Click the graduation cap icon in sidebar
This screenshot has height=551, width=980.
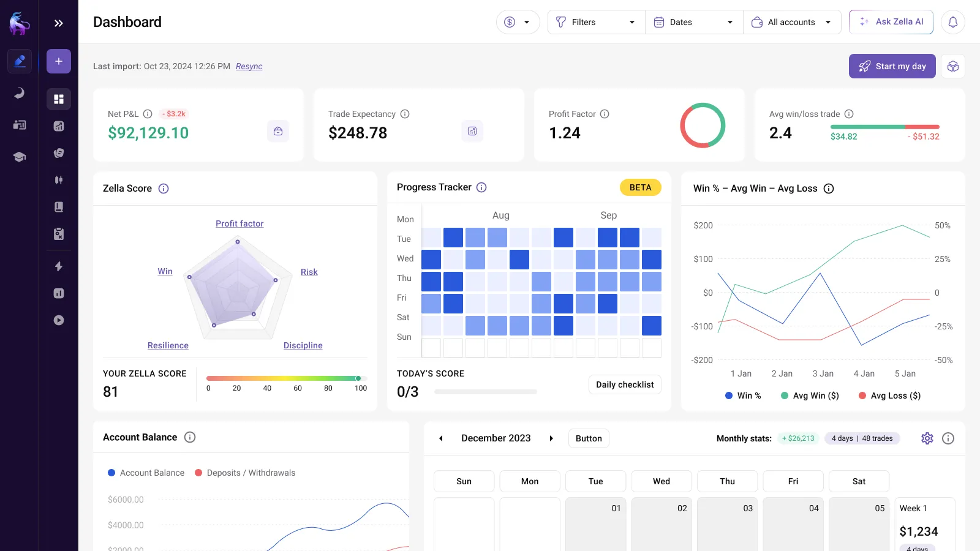coord(20,157)
